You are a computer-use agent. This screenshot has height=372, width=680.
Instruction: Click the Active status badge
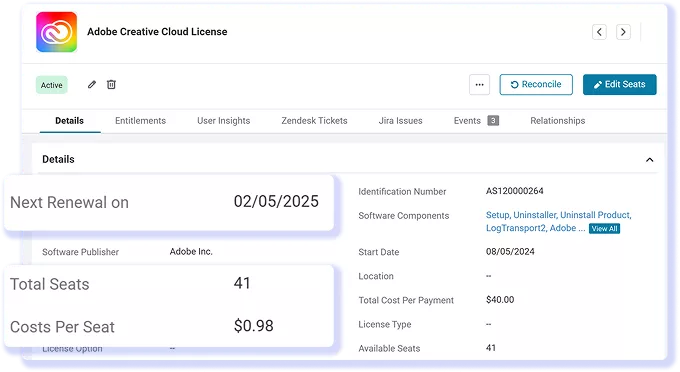coord(52,85)
